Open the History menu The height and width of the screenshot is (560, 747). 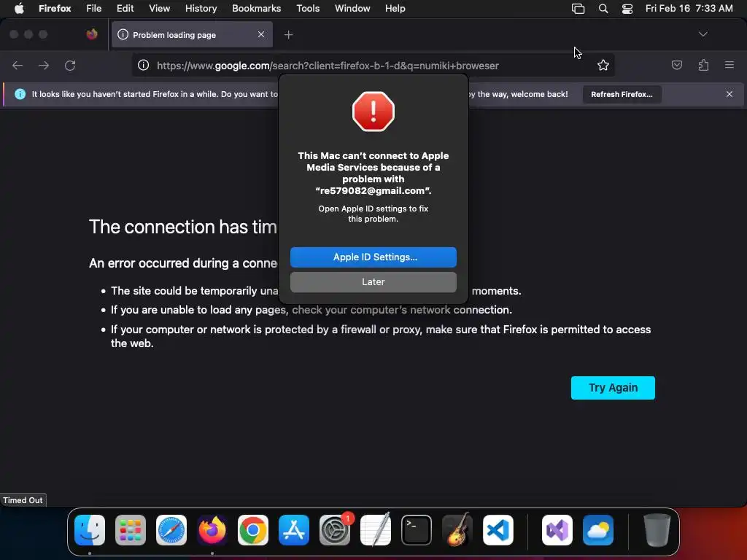tap(201, 9)
